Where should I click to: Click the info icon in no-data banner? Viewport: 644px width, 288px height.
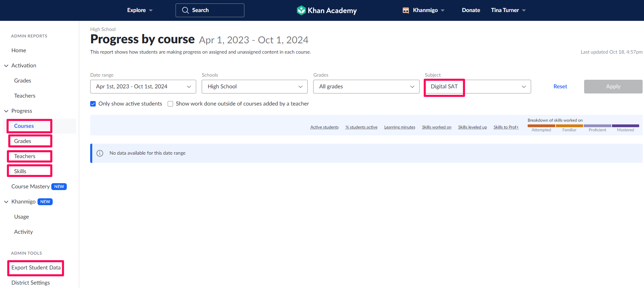(100, 153)
